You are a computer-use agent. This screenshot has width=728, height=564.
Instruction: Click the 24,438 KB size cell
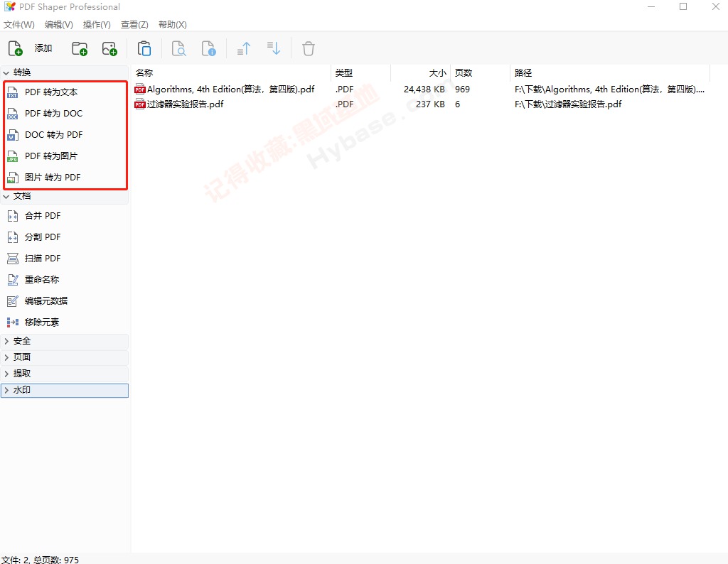[424, 89]
